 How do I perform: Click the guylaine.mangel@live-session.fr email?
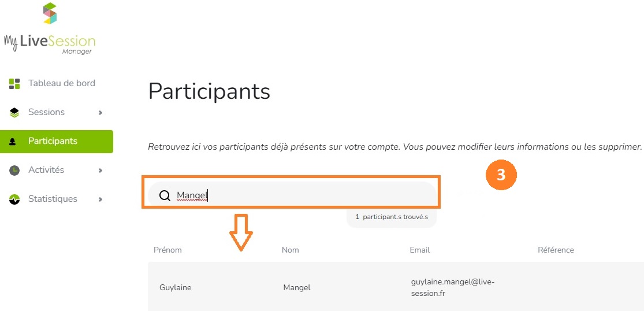tap(453, 287)
